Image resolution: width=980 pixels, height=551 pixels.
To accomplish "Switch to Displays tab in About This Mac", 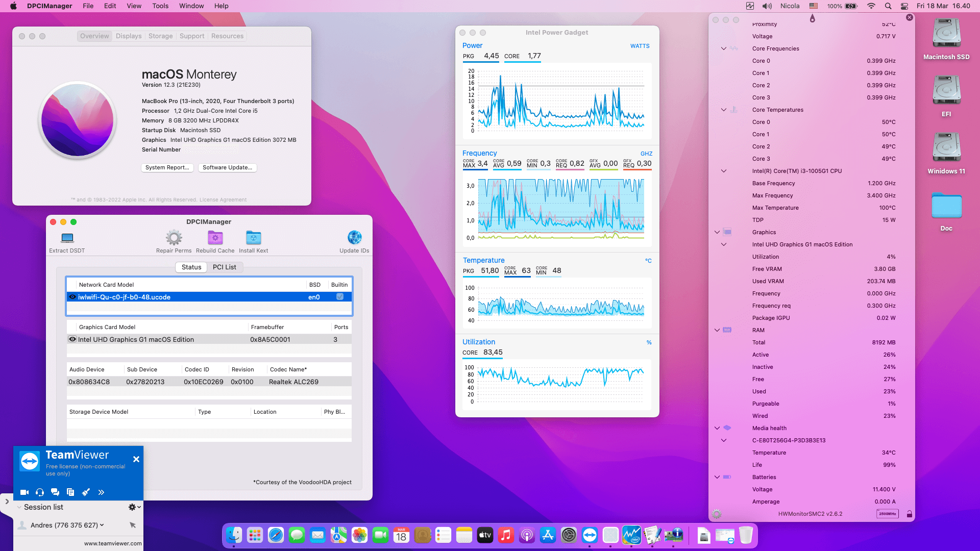I will tap(129, 36).
